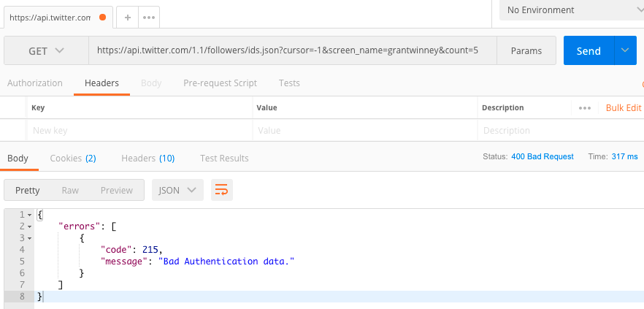Select the request Headers tab
The width and height of the screenshot is (644, 309).
[102, 83]
